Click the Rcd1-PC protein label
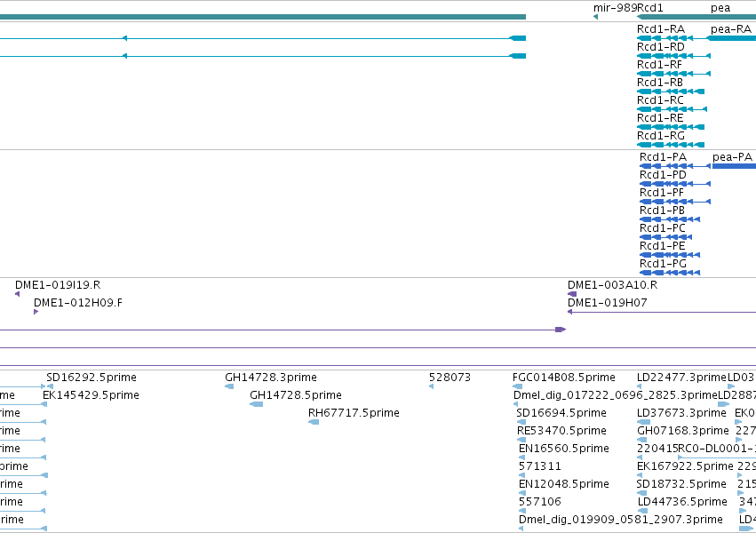The width and height of the screenshot is (756, 533). 663,228
